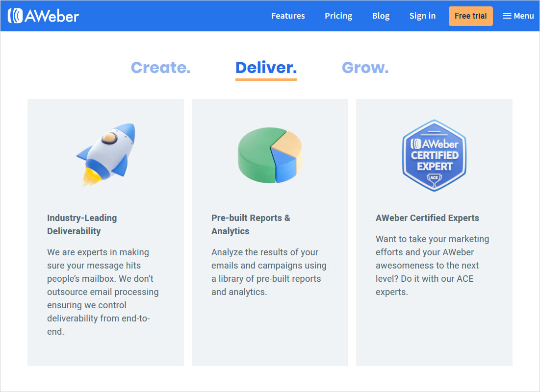
Task: Click the AWeber logo in header
Action: coord(43,16)
